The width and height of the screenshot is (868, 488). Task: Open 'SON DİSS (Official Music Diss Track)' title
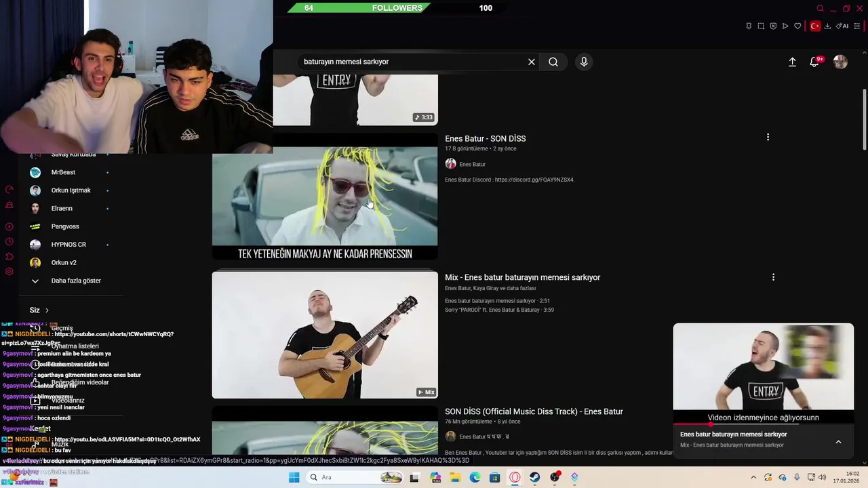[x=534, y=411]
